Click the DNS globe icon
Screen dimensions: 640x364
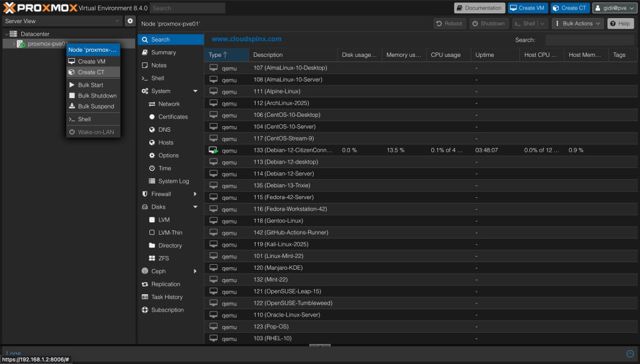(152, 130)
